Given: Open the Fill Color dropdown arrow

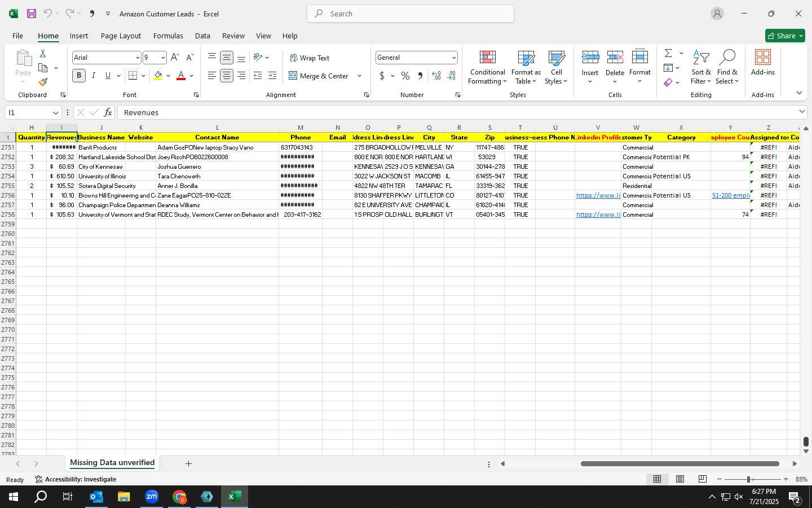Looking at the screenshot, I should [x=168, y=76].
